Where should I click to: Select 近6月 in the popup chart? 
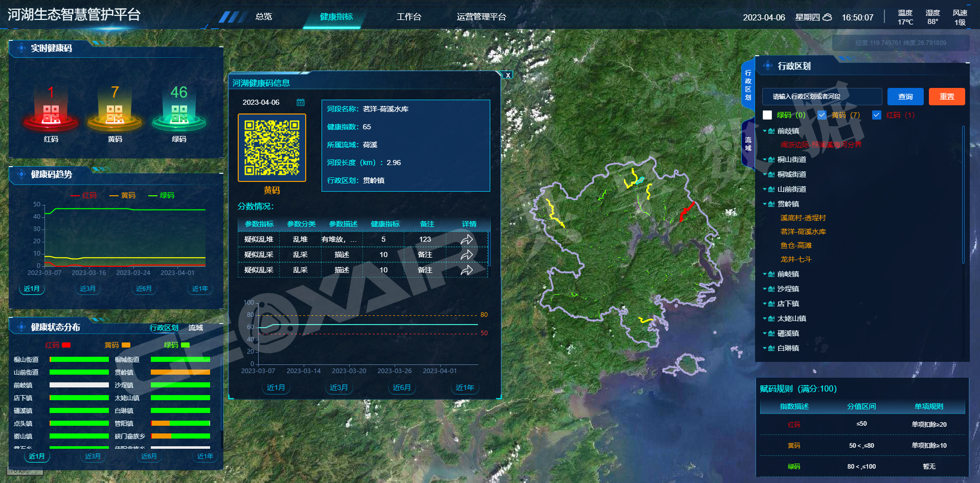[x=401, y=387]
